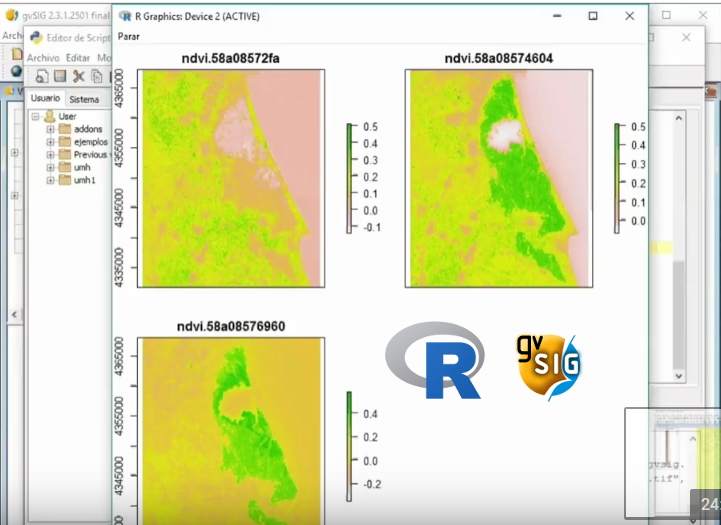Maximize the R Graphics window
The height and width of the screenshot is (525, 721).
pyautogui.click(x=593, y=16)
